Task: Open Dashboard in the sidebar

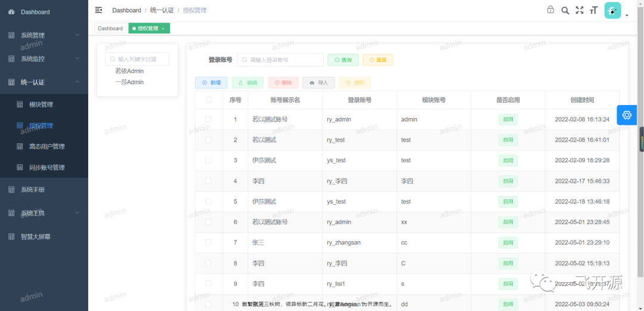Action: pyautogui.click(x=44, y=12)
